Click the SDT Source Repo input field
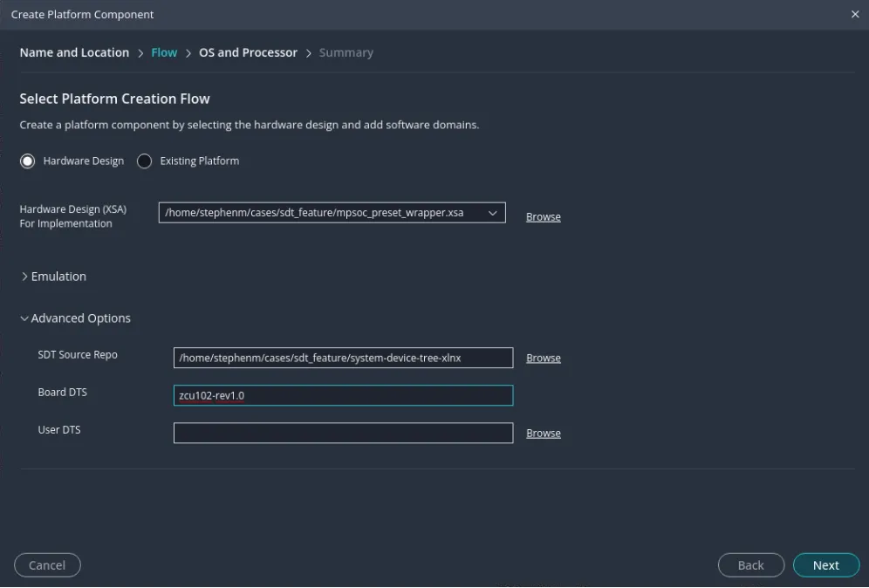 [x=343, y=358]
